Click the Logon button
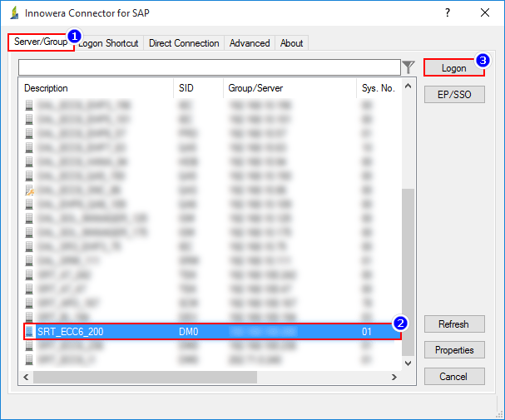This screenshot has width=505, height=420. 454,68
